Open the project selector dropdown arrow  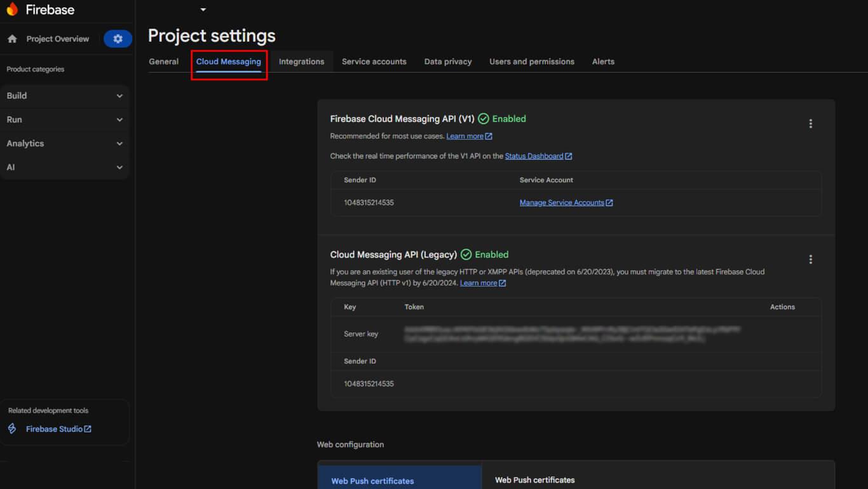[x=203, y=10]
